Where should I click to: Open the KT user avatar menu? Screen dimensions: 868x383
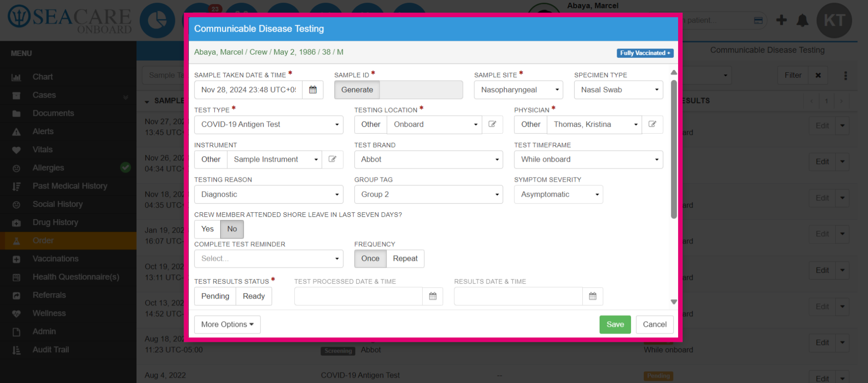tap(834, 20)
